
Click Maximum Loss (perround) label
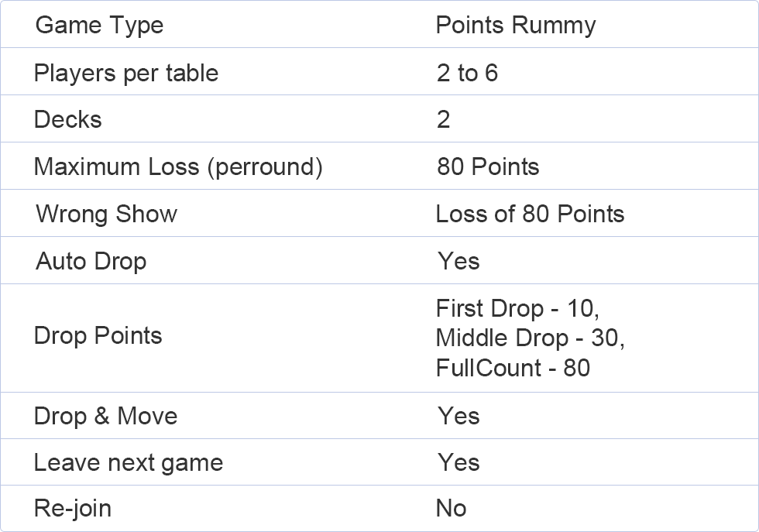(178, 167)
